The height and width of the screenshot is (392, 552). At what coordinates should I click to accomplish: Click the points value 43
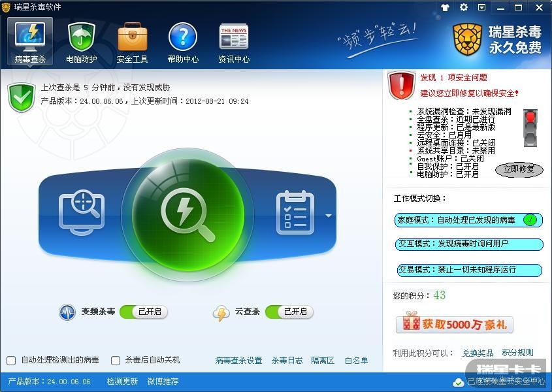click(440, 295)
